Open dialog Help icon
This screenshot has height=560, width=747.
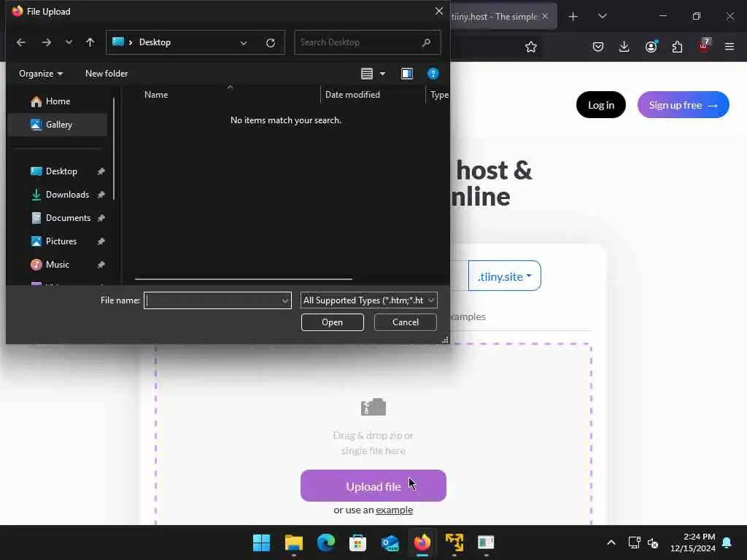tap(433, 74)
